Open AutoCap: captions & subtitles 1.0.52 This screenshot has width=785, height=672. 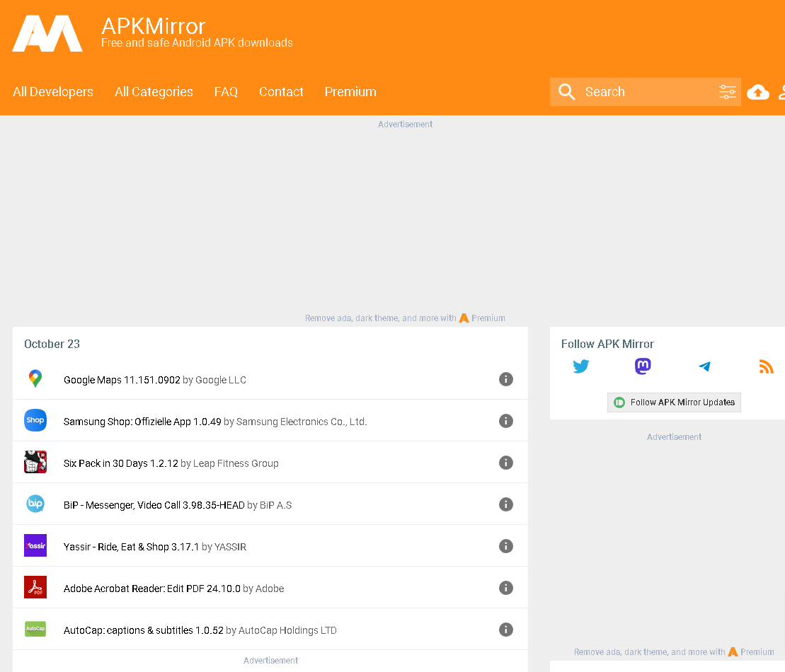[144, 630]
